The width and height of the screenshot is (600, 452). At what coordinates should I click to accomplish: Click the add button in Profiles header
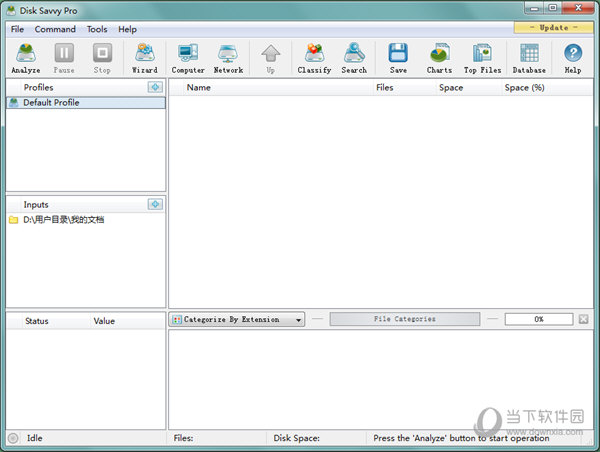pyautogui.click(x=155, y=87)
